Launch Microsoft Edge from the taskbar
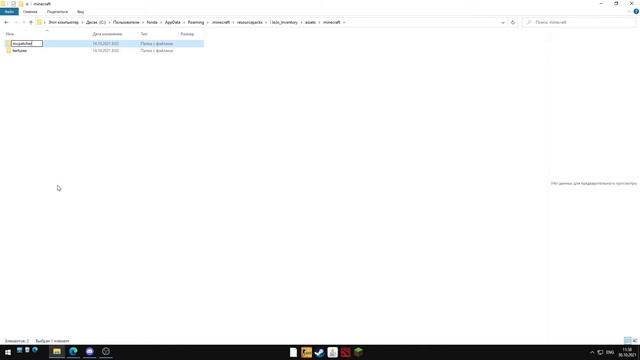Screen dimensions: 640x360 pyautogui.click(x=73, y=352)
